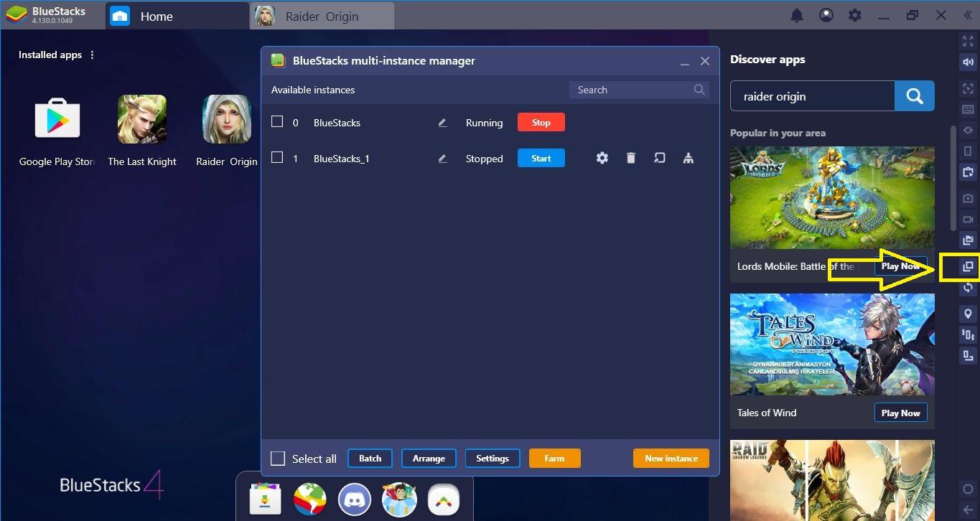Click the search magnifier in instance manager

coord(699,90)
